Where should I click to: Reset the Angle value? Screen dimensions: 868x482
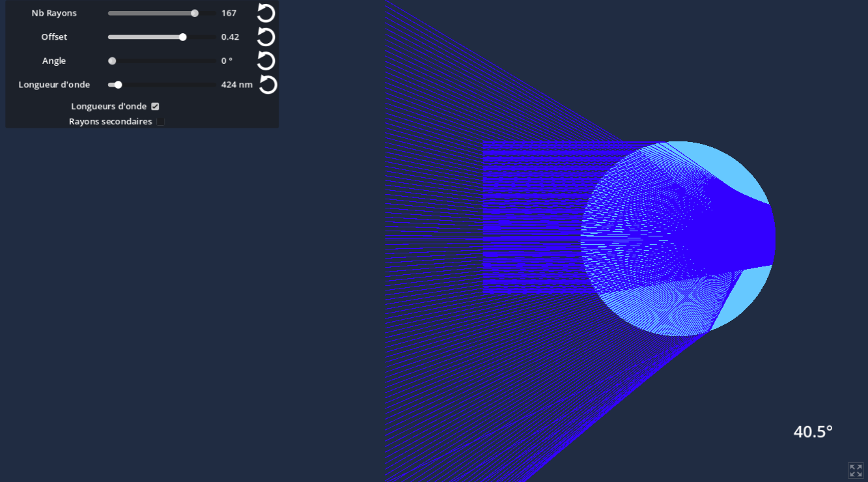[x=266, y=61]
